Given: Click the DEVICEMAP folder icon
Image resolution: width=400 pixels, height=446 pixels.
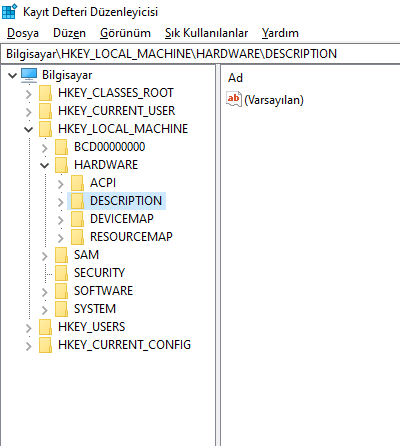Looking at the screenshot, I should (77, 219).
